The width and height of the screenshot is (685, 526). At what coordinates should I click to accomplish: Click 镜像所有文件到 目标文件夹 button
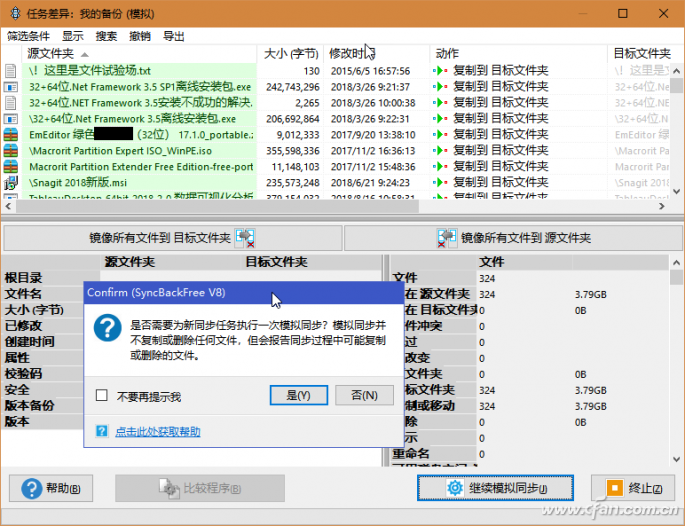tap(173, 238)
